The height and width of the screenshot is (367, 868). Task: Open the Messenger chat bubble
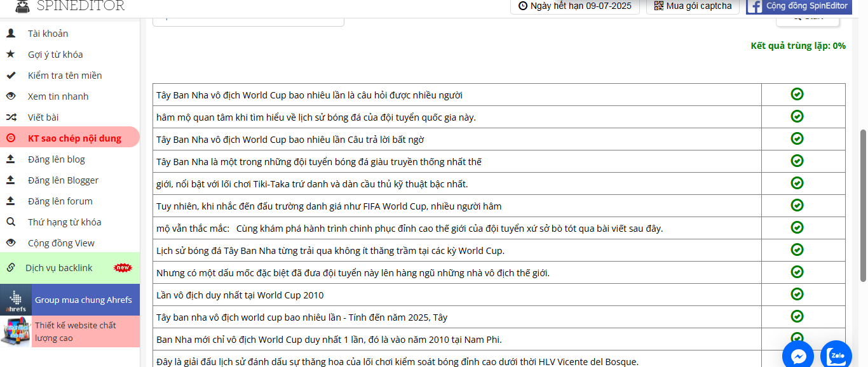(797, 356)
